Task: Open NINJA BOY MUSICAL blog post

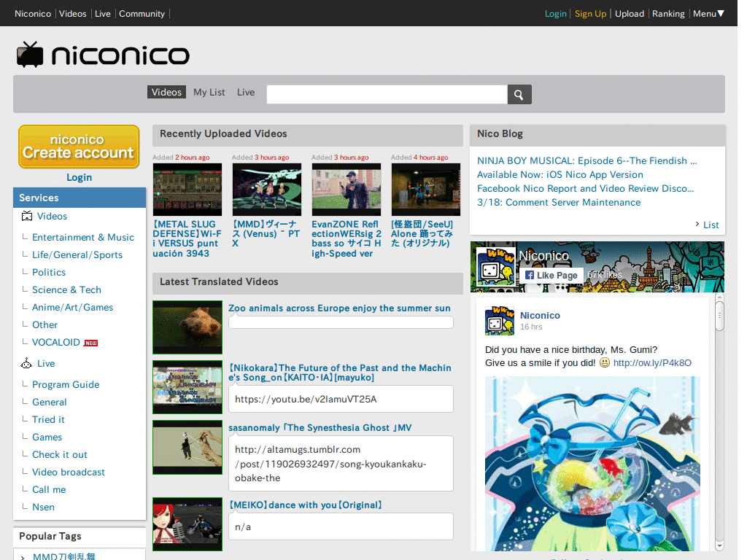Action: click(x=587, y=160)
